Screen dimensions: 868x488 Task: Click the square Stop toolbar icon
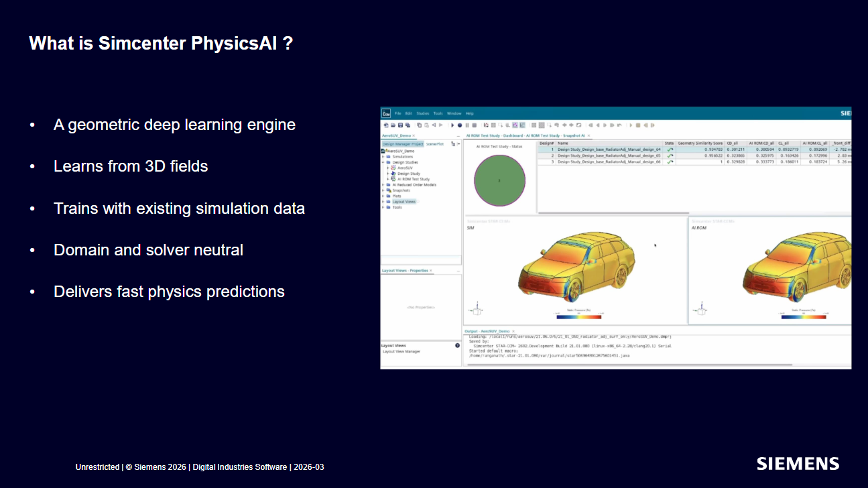pyautogui.click(x=475, y=125)
